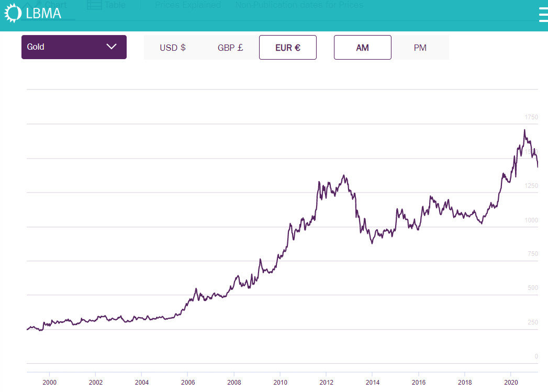The height and width of the screenshot is (392, 548).
Task: Switch to the Table view tab
Action: tap(107, 5)
